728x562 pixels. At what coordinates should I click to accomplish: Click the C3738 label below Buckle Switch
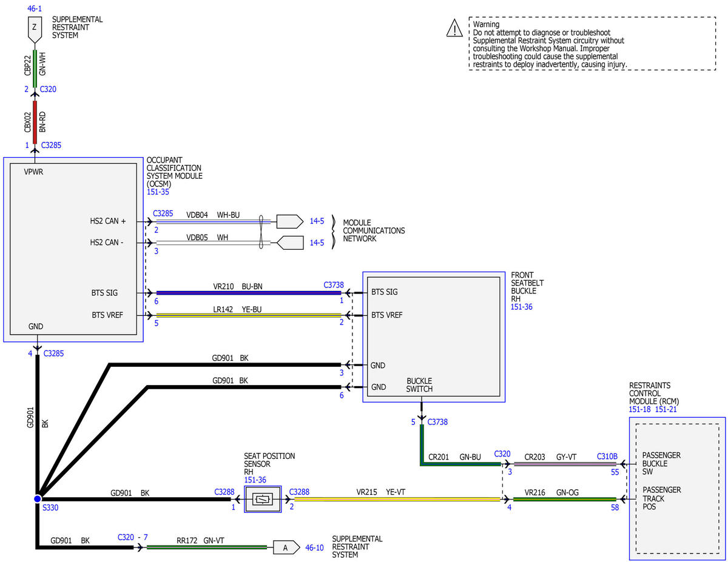click(x=437, y=421)
